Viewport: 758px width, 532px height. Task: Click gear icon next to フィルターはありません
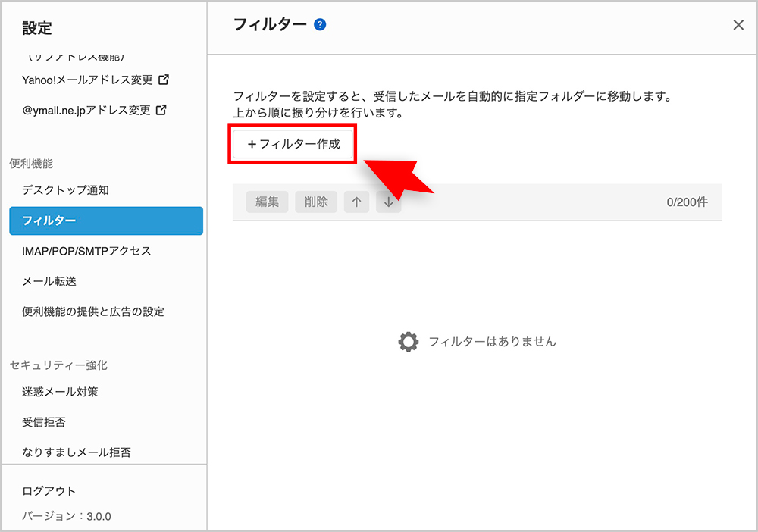[x=409, y=342]
